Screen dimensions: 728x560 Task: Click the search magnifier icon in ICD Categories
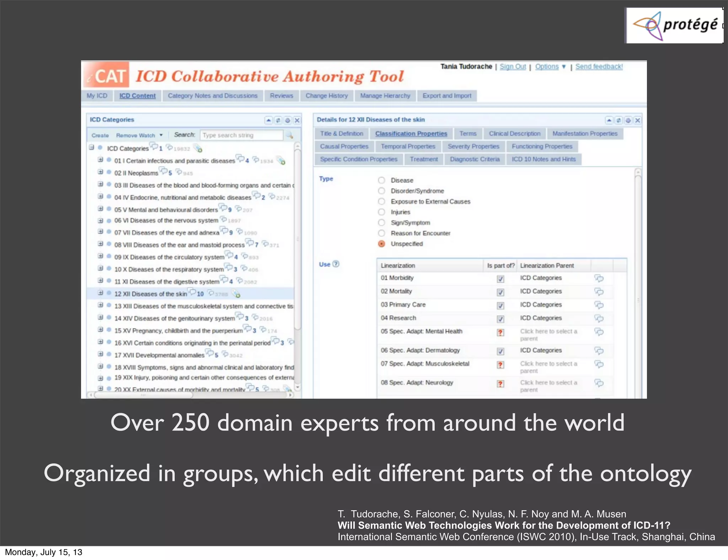(x=290, y=135)
